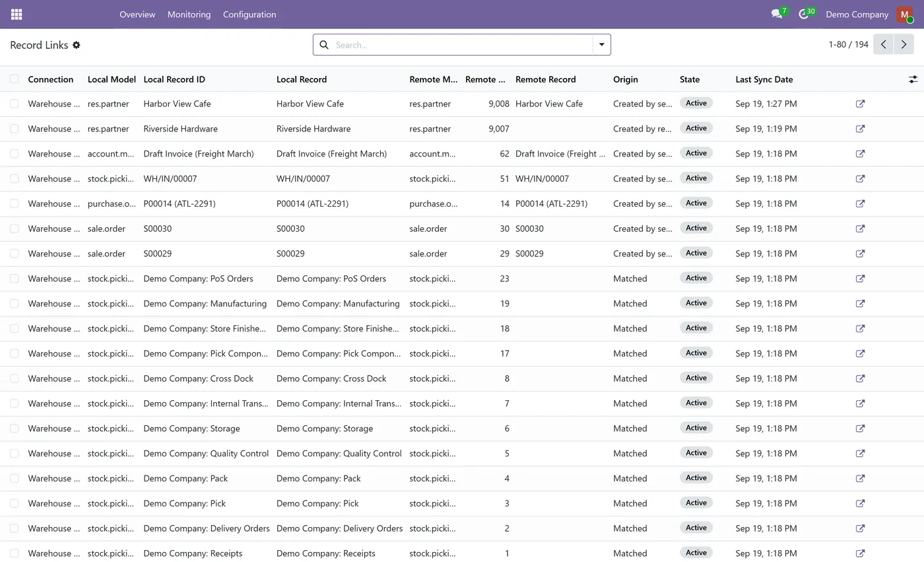Image resolution: width=924 pixels, height=562 pixels.
Task: Open external link for Internal Transfers row
Action: pyautogui.click(x=860, y=404)
